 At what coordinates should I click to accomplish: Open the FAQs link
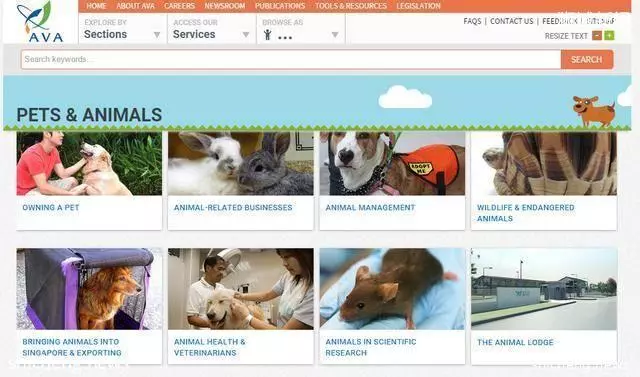(472, 21)
